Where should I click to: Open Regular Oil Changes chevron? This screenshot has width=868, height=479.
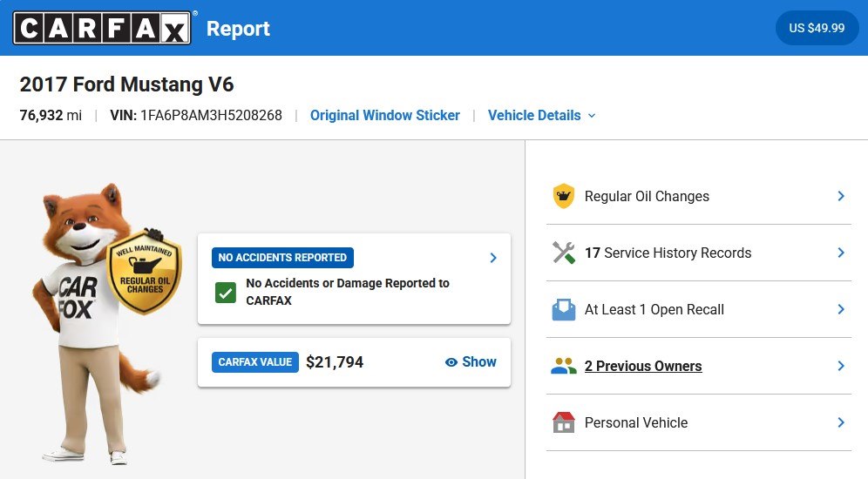point(841,196)
